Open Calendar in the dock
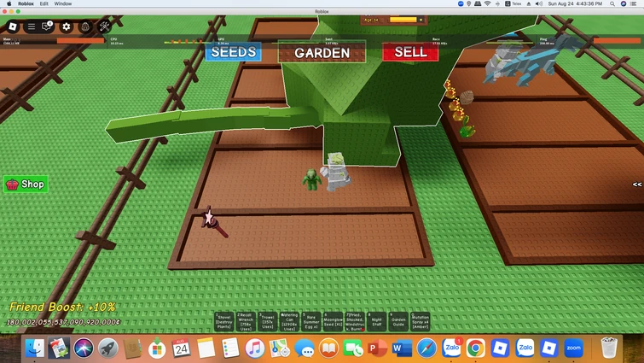 click(x=181, y=348)
